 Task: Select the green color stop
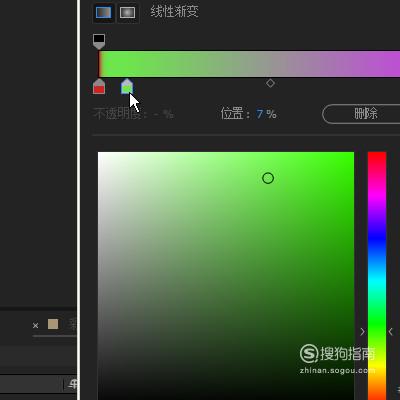tap(127, 87)
